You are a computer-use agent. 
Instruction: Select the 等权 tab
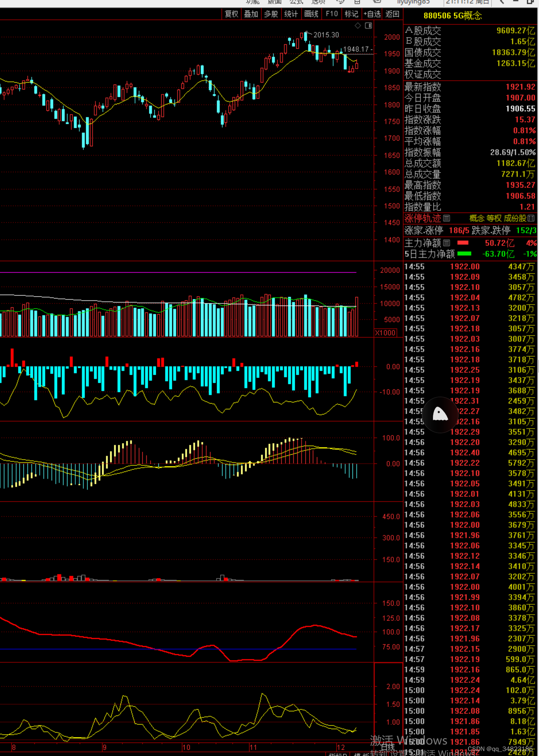click(494, 218)
